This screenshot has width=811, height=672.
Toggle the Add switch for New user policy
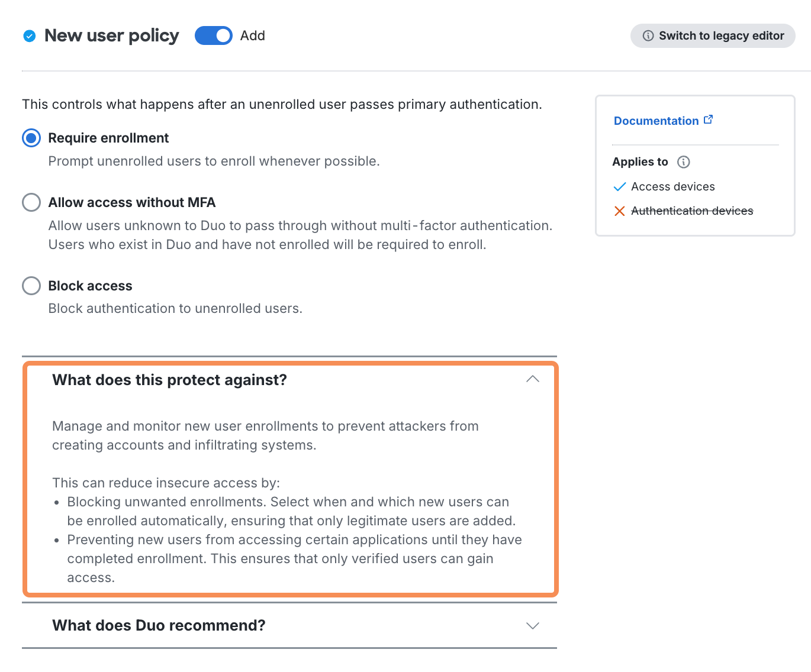pyautogui.click(x=214, y=35)
